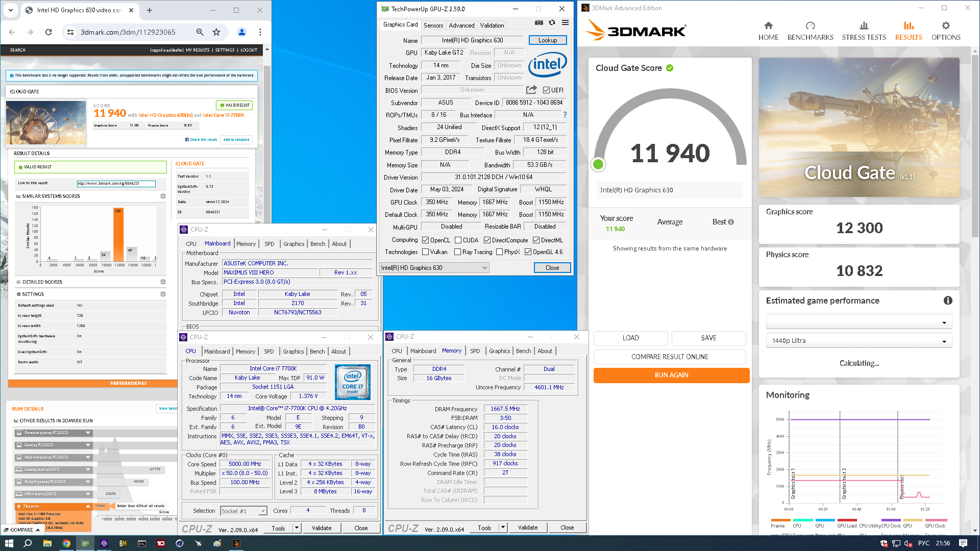The image size is (980, 551).
Task: Click the Cloud Gate thumbnail on 3dmark.com
Action: [46, 122]
